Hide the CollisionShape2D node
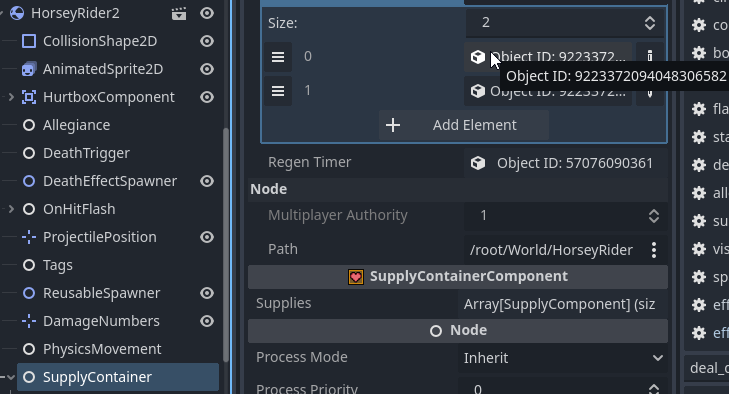Screen dimensions: 729x394 pyautogui.click(x=207, y=41)
